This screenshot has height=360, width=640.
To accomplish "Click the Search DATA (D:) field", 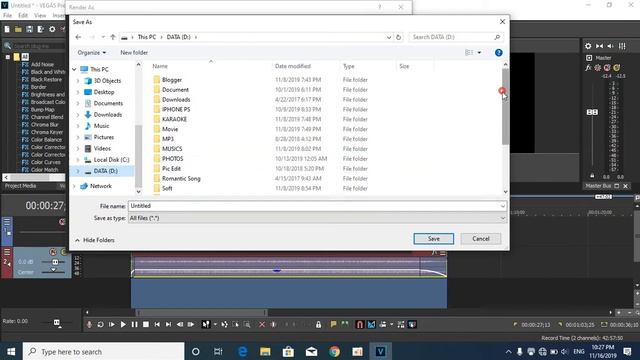I will 456,37.
